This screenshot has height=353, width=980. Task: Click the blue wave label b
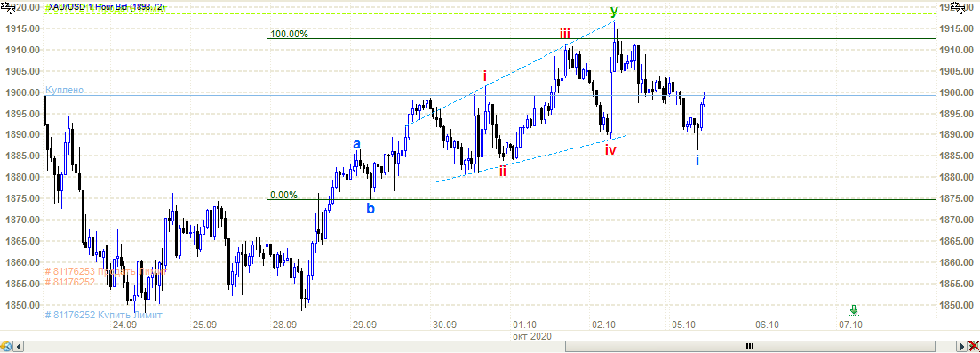tap(370, 208)
